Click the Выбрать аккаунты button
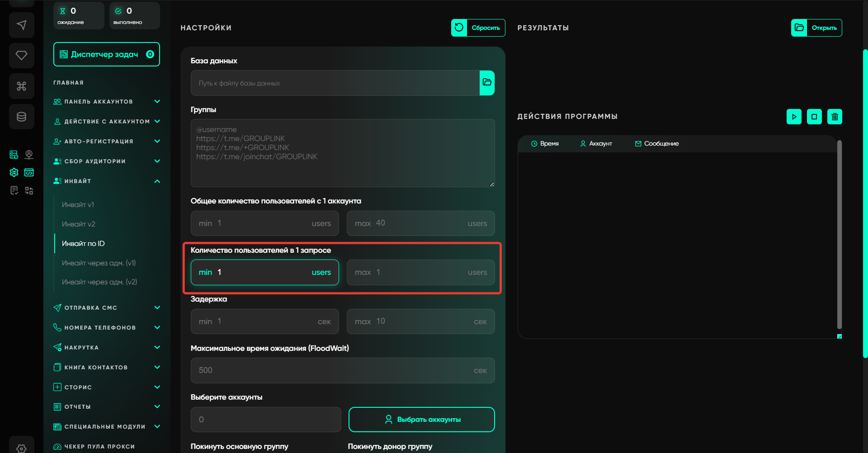 (x=421, y=420)
